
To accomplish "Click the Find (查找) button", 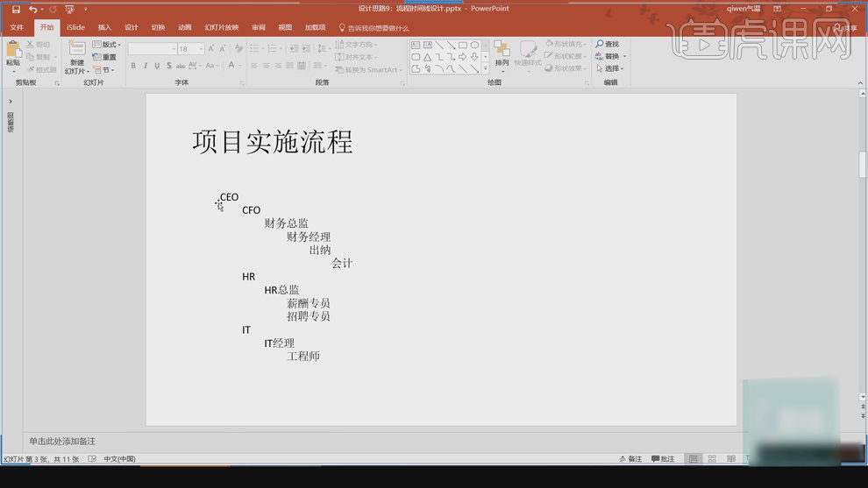I will tap(608, 44).
